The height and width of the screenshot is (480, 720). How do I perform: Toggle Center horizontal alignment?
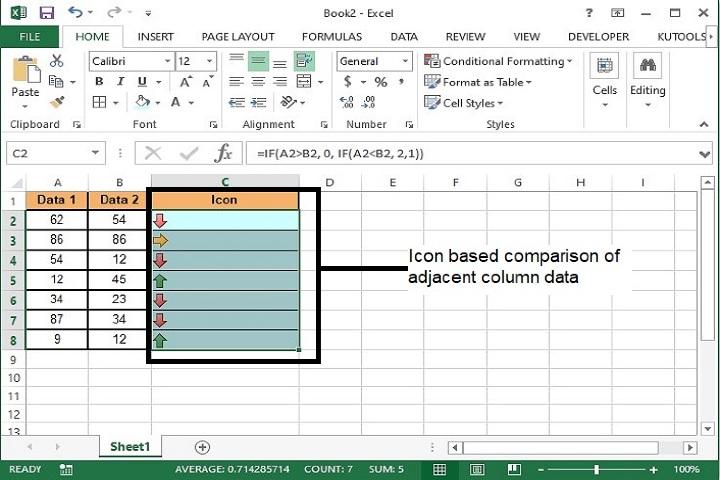tap(258, 82)
